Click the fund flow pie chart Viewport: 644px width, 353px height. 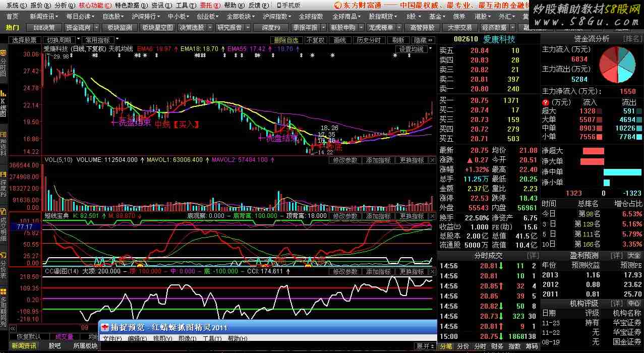pyautogui.click(x=618, y=64)
